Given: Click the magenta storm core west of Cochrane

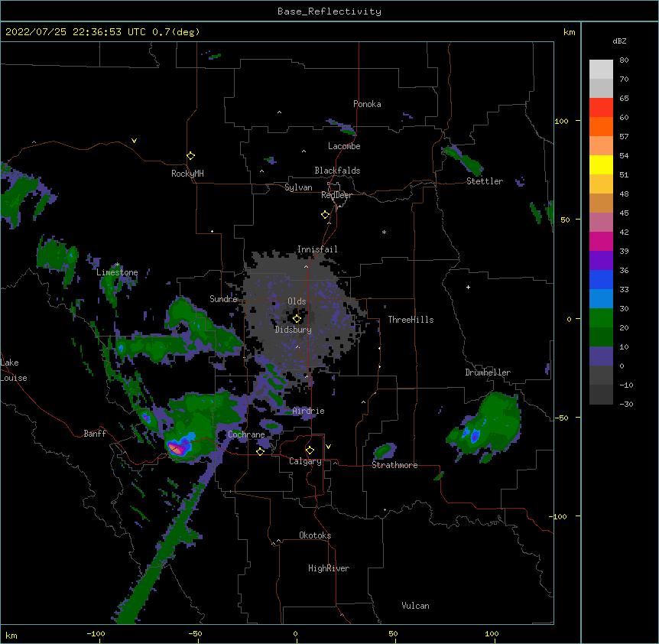Looking at the screenshot, I should [x=178, y=448].
